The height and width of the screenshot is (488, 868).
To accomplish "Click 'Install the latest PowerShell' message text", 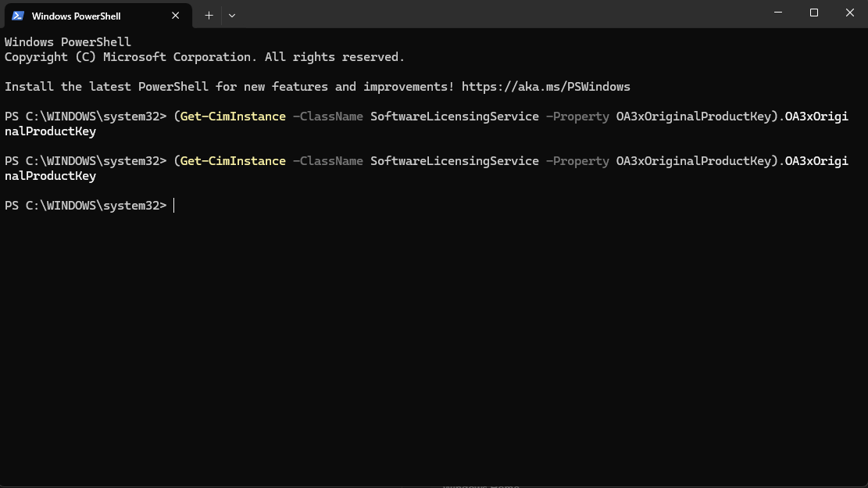I will pyautogui.click(x=317, y=87).
